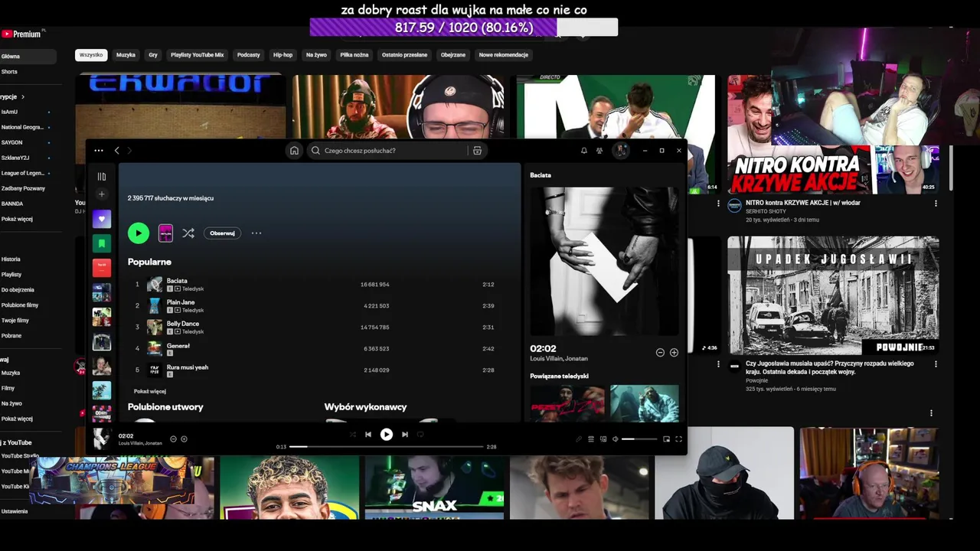
Task: Toggle shuffle on the artist page
Action: (188, 233)
